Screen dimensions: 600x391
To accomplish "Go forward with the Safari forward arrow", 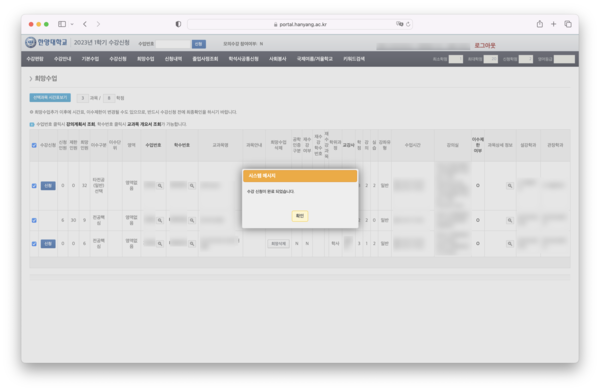I will coord(98,24).
